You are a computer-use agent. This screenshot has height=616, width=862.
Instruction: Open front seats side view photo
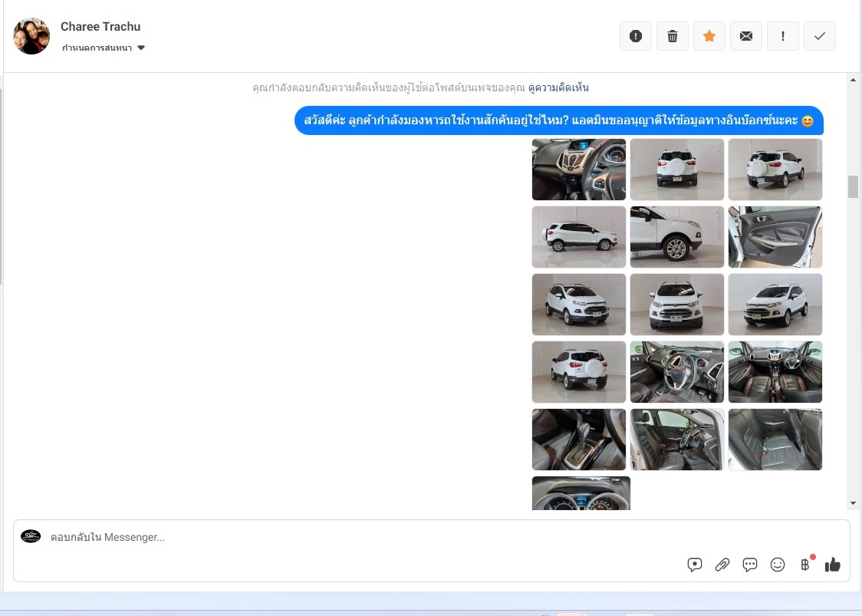tap(676, 440)
